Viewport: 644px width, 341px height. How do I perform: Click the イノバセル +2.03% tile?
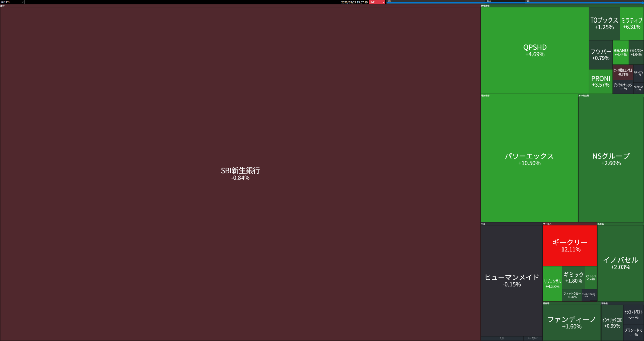(620, 263)
